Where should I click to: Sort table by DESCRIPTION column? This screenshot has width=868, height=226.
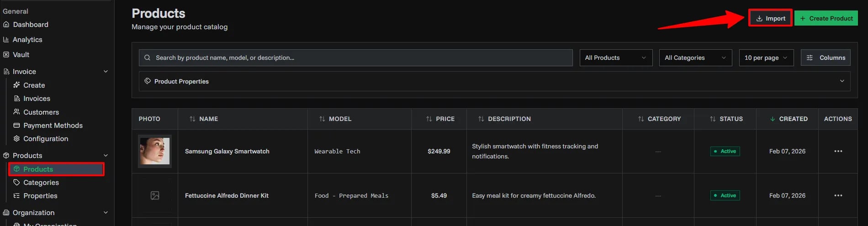[504, 119]
